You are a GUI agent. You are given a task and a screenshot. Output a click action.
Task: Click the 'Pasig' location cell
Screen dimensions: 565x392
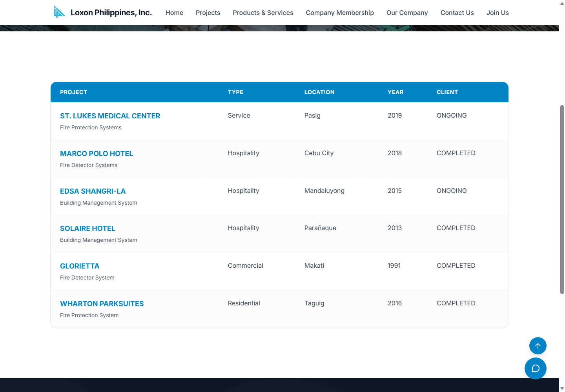(312, 115)
